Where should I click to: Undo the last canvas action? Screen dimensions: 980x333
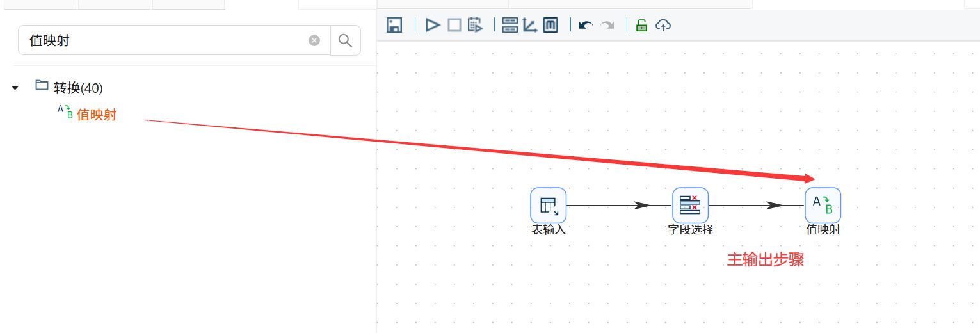586,26
